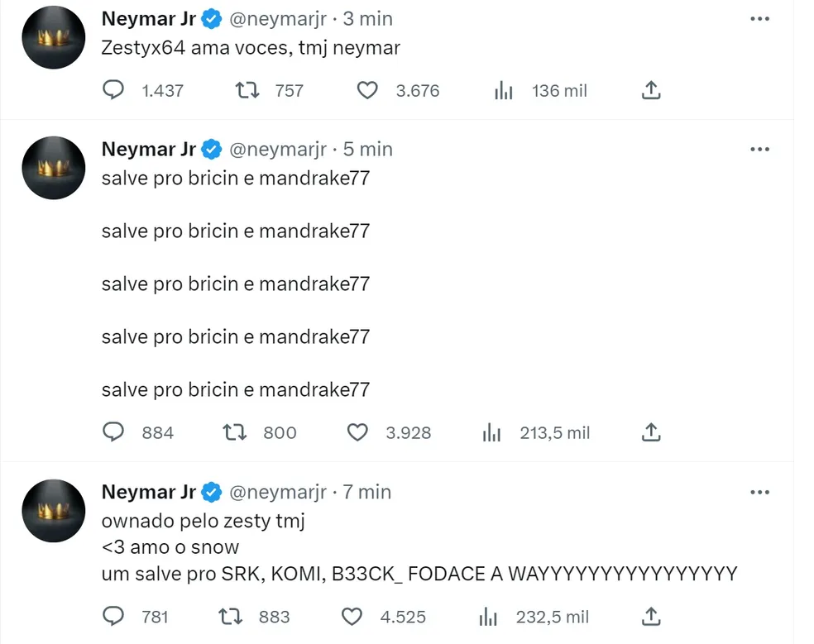Open more options on the 3 min tweet
The width and height of the screenshot is (814, 644).
[759, 19]
